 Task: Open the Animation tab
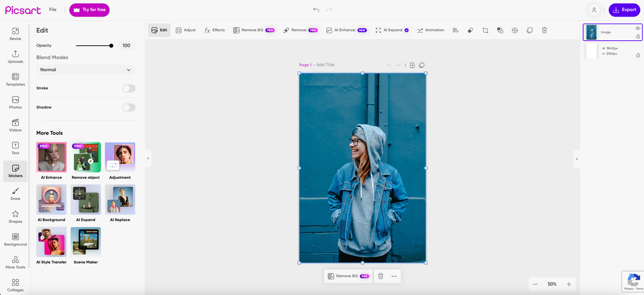pyautogui.click(x=431, y=30)
